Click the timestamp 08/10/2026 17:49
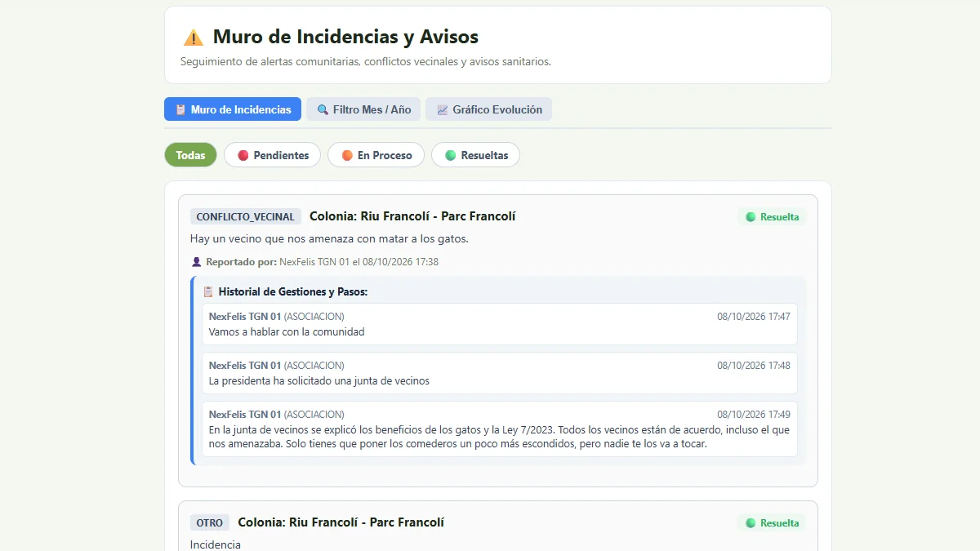Viewport: 980px width, 551px height. (x=754, y=415)
